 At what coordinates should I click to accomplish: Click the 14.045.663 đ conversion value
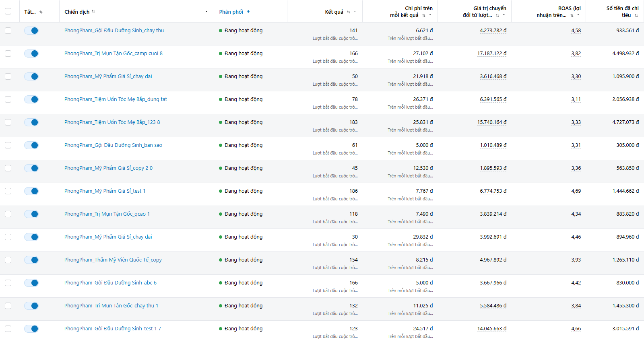click(x=492, y=329)
